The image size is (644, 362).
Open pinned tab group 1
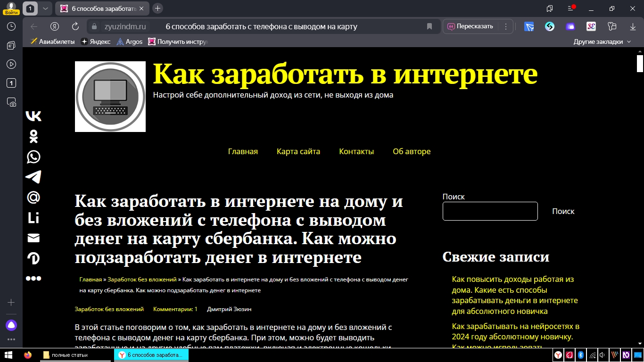[x=30, y=8]
